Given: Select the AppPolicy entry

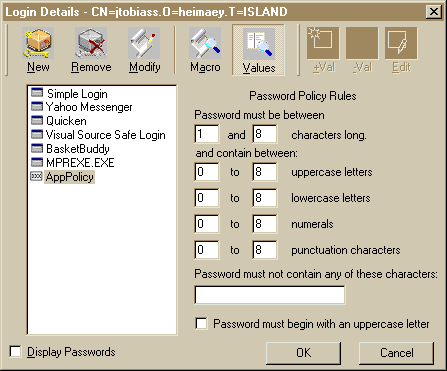Looking at the screenshot, I should coord(69,177).
